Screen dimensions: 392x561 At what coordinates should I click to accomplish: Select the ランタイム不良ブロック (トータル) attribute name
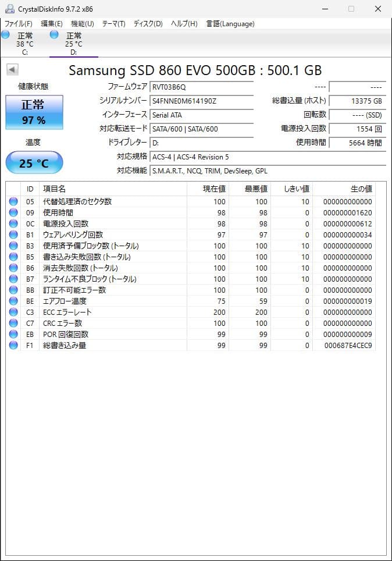pos(90,279)
